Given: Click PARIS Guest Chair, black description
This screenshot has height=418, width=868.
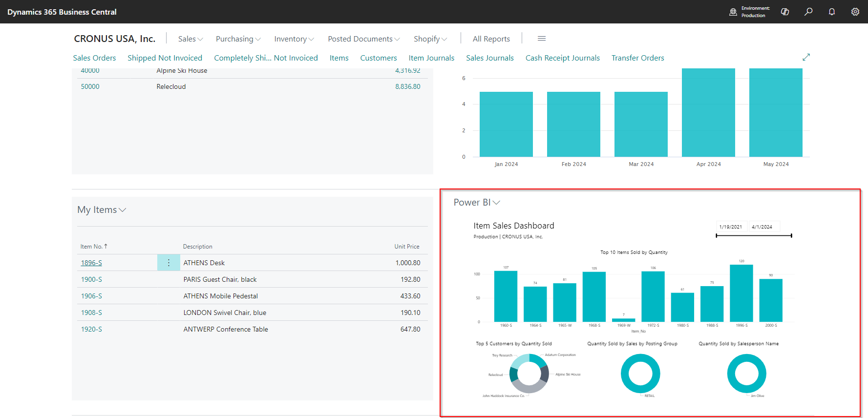Looking at the screenshot, I should point(220,279).
